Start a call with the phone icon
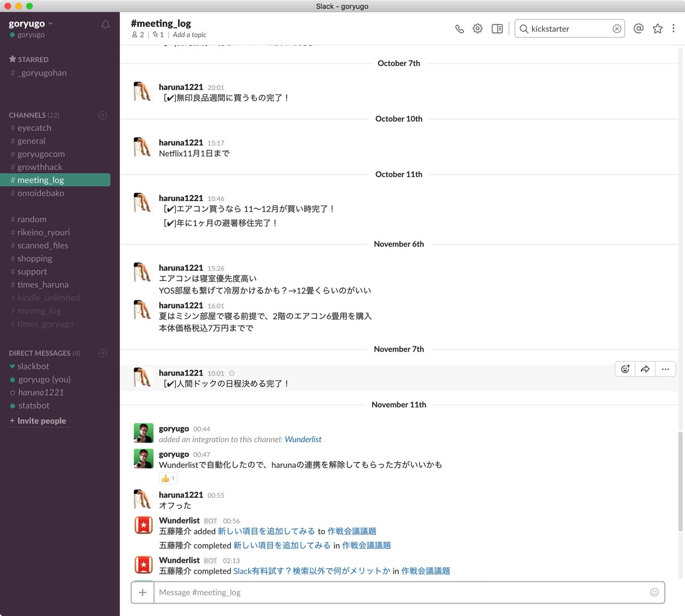 click(459, 29)
